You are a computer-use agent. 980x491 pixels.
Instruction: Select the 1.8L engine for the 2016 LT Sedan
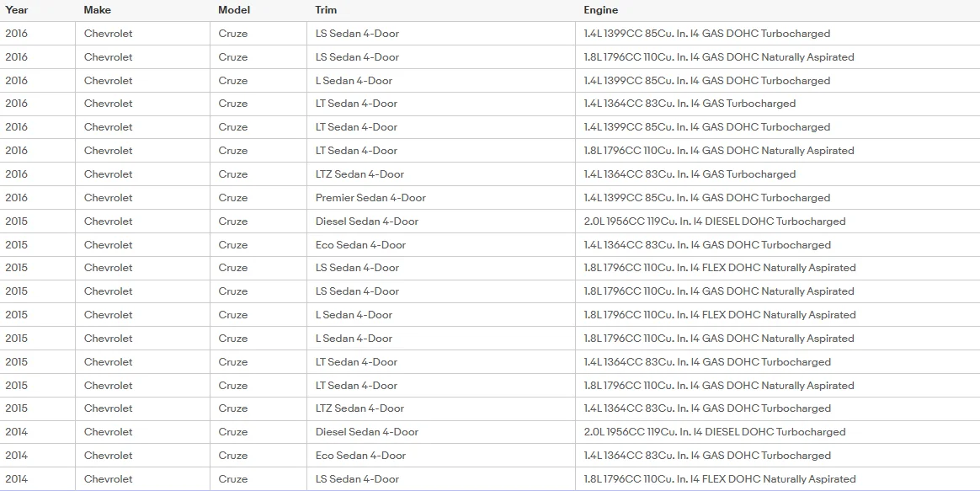pyautogui.click(x=719, y=151)
